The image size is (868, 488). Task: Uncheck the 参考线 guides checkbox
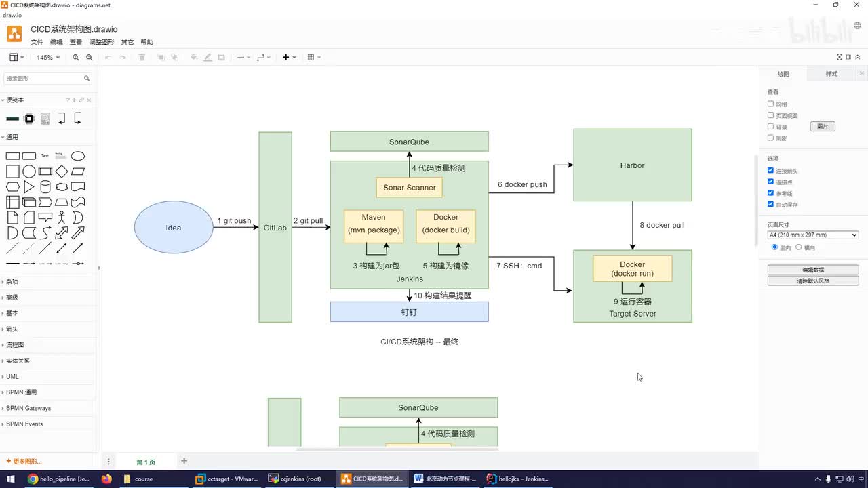[770, 193]
